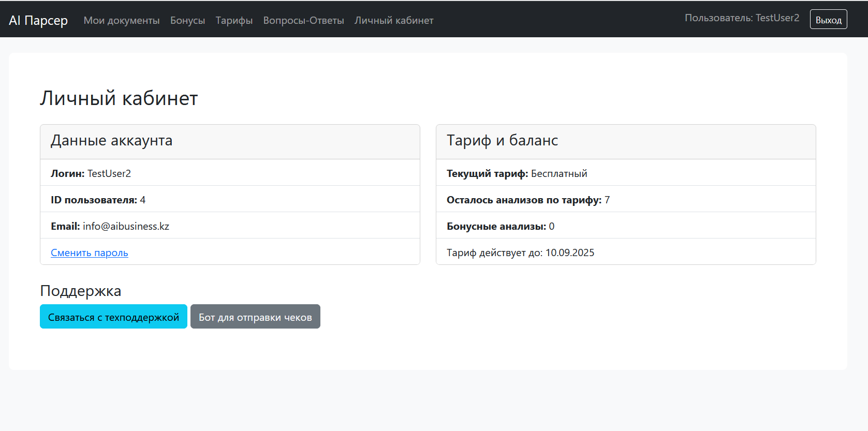Select Личный кабинет in the navbar

pyautogui.click(x=394, y=20)
